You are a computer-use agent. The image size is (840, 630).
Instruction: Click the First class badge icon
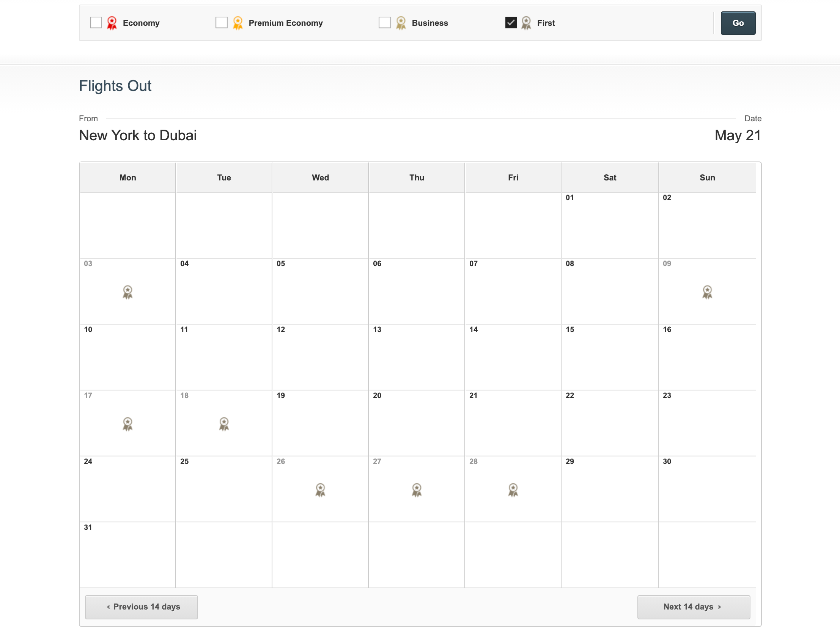click(526, 23)
